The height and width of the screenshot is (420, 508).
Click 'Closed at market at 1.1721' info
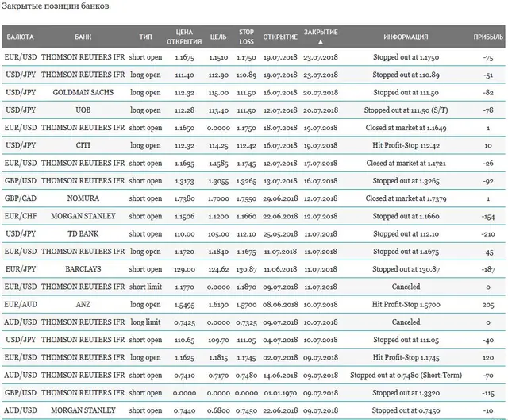[406, 163]
